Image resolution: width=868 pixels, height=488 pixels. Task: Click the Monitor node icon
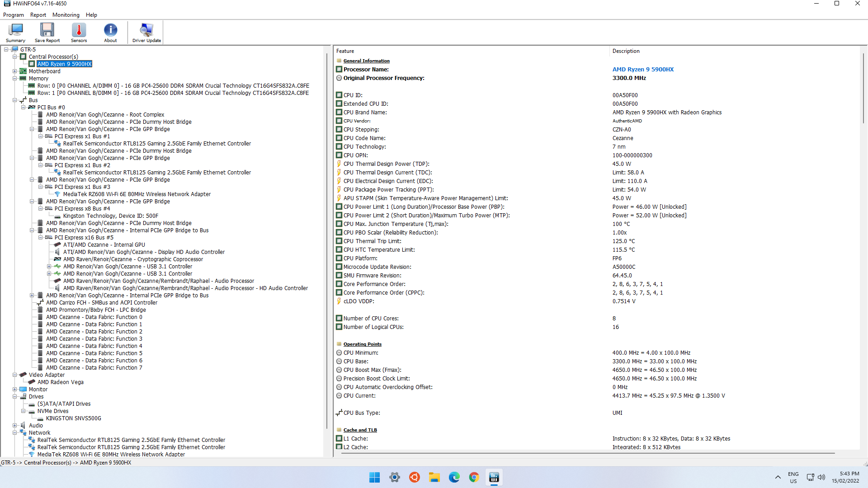[x=23, y=389]
